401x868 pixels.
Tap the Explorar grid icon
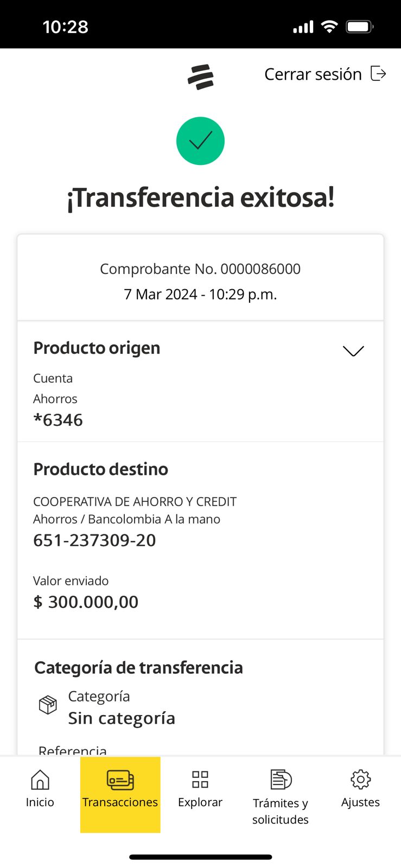pyautogui.click(x=200, y=780)
